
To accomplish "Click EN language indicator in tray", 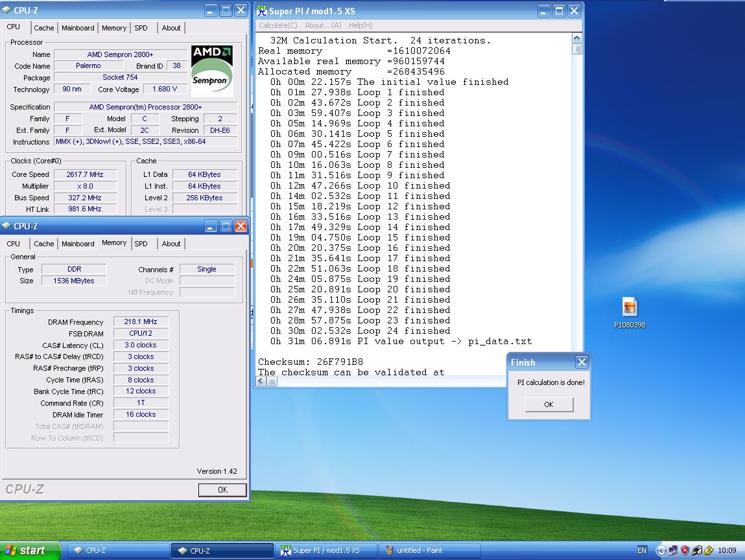I will click(641, 550).
